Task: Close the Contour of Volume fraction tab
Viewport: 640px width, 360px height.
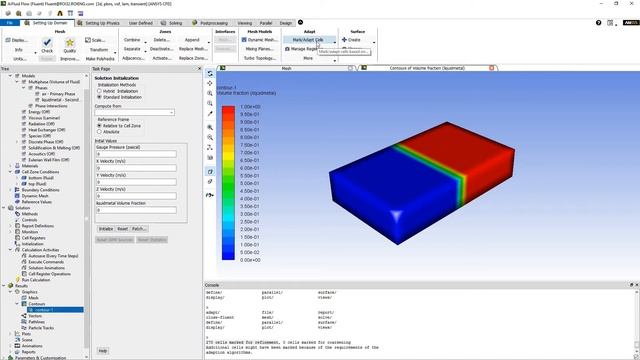Action: tap(492, 68)
